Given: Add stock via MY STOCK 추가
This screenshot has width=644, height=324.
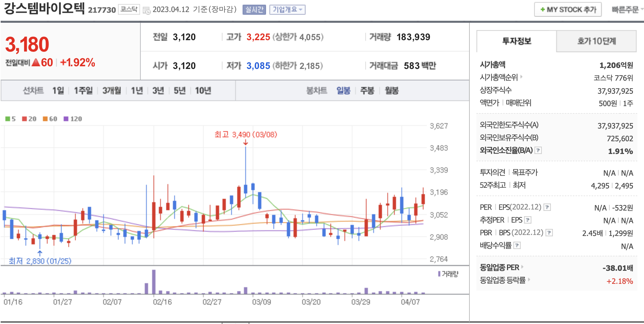Looking at the screenshot, I should (568, 10).
